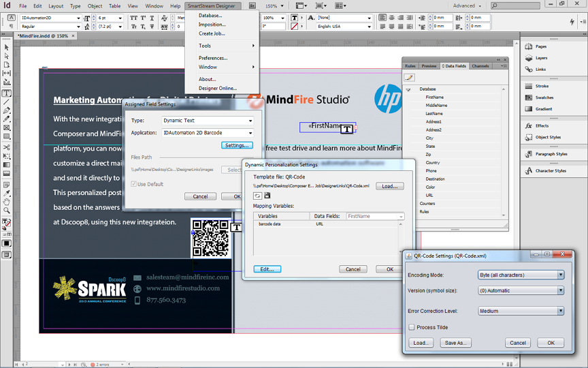Toggle paragraph formatting controls button
Viewport: 588px width, 368px height.
click(12, 27)
